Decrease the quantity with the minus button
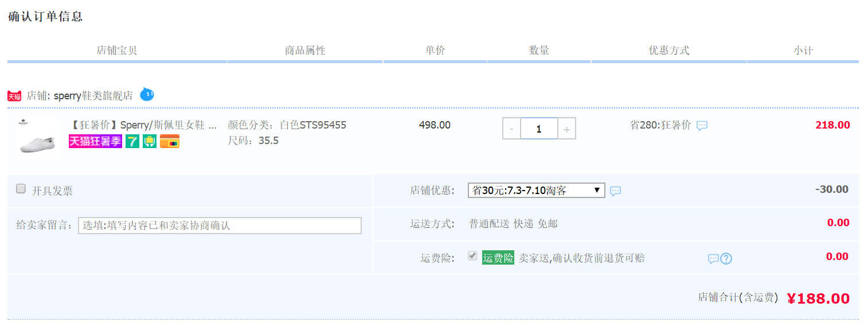The width and height of the screenshot is (868, 322). click(x=511, y=129)
